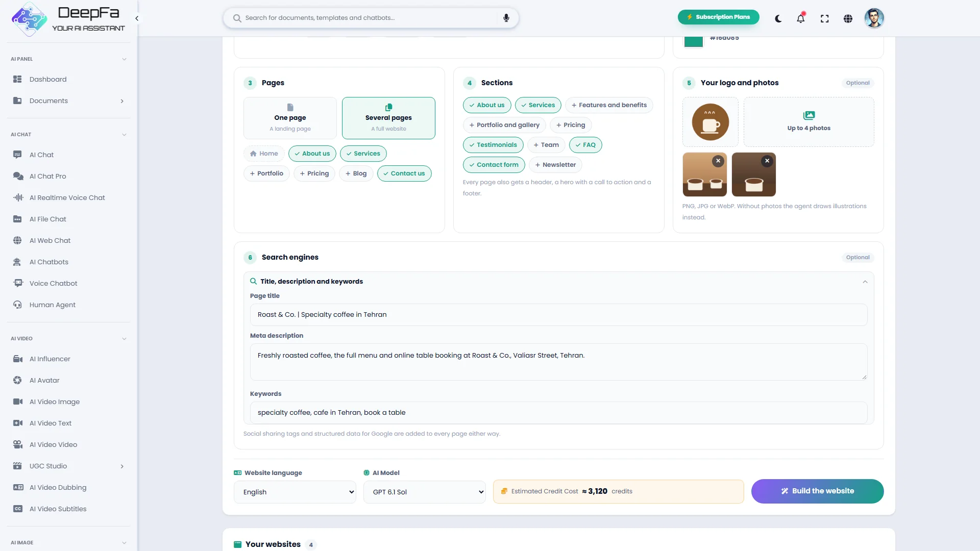
Task: Add the Blog page chip
Action: point(356,173)
